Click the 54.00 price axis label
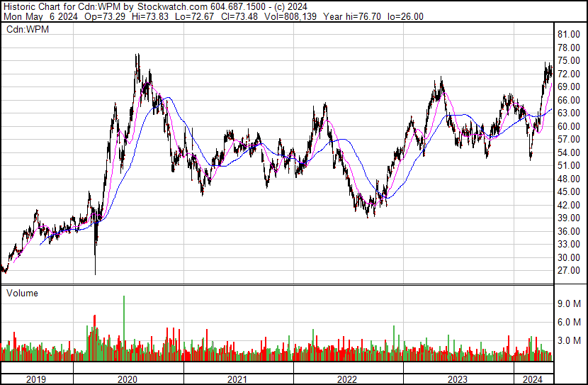The height and width of the screenshot is (385, 588). point(569,152)
